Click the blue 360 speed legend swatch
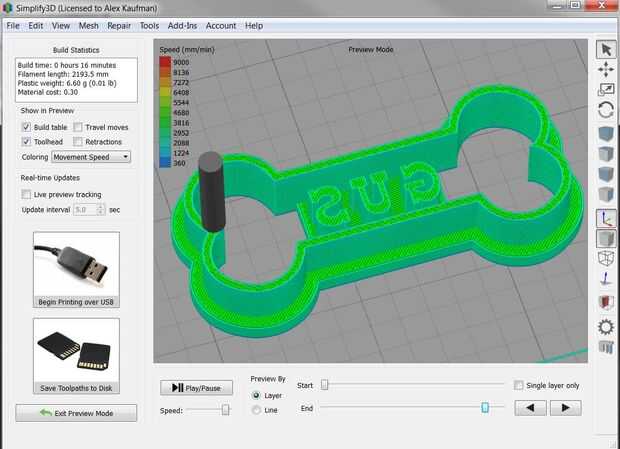This screenshot has width=620, height=449. tap(165, 162)
